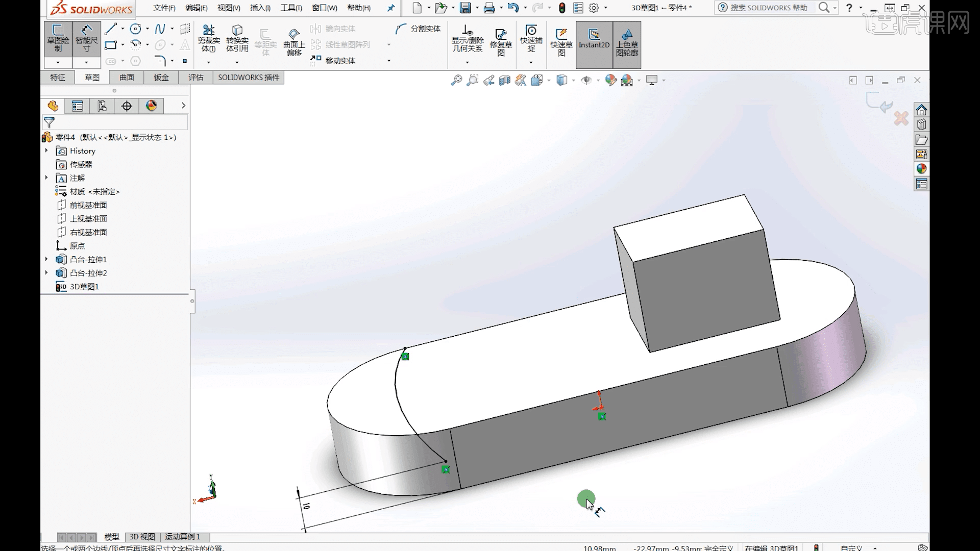Toggle the Sketch drawing mode button
Screen dimensions: 980x551
pyautogui.click(x=58, y=39)
